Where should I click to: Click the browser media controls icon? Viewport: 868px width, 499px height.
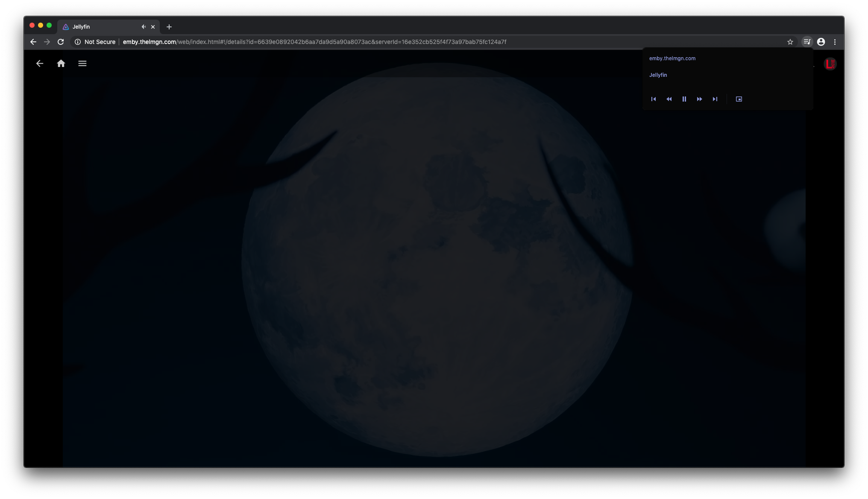(807, 41)
